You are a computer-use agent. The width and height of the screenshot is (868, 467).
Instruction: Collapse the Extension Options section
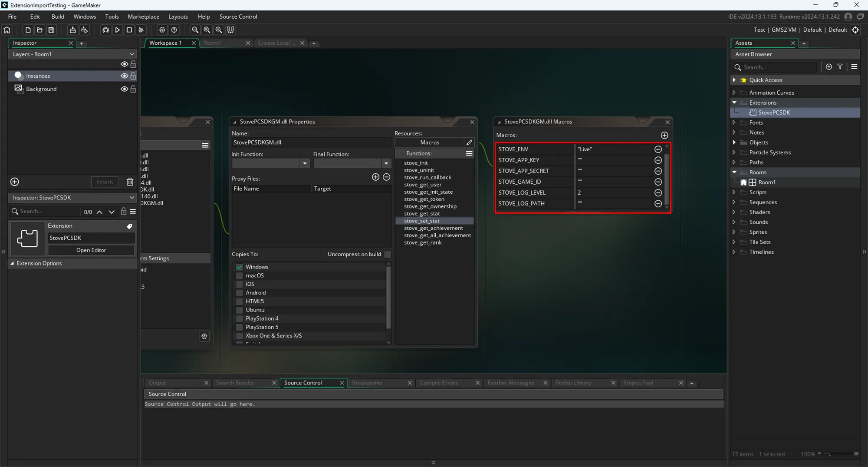point(12,263)
